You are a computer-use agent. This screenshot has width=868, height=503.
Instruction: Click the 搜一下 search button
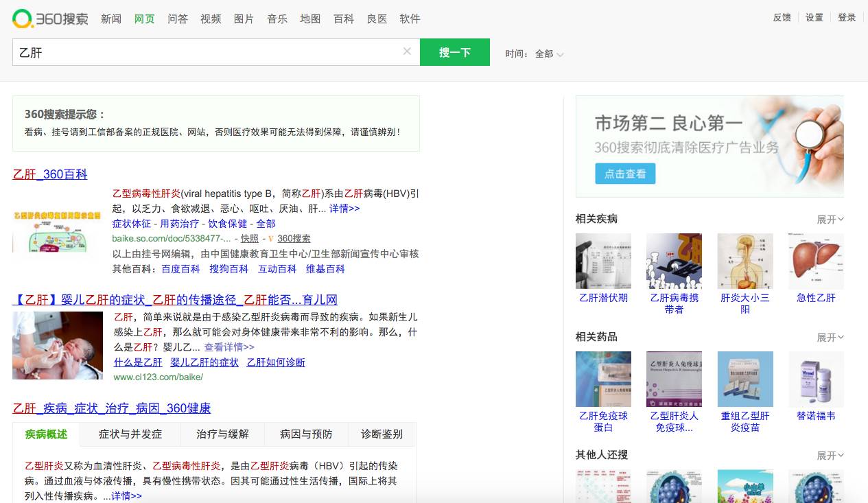coord(455,52)
